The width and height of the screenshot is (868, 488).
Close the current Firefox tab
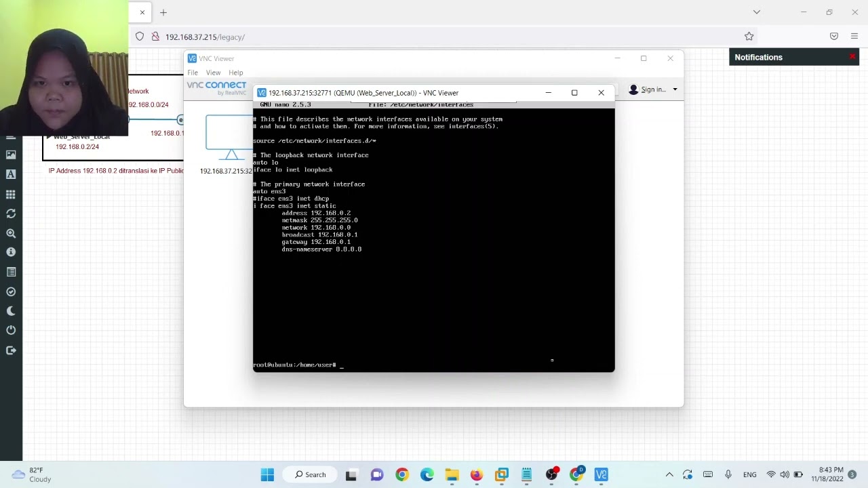pos(142,12)
